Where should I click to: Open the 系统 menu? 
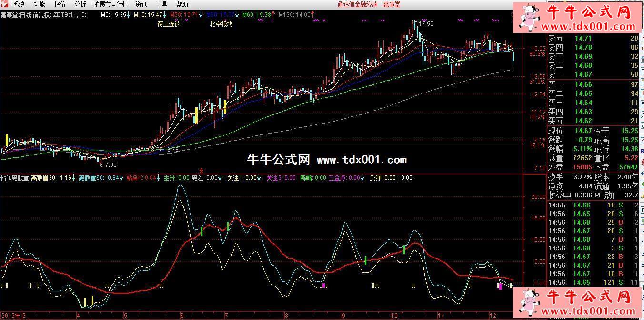pos(19,4)
